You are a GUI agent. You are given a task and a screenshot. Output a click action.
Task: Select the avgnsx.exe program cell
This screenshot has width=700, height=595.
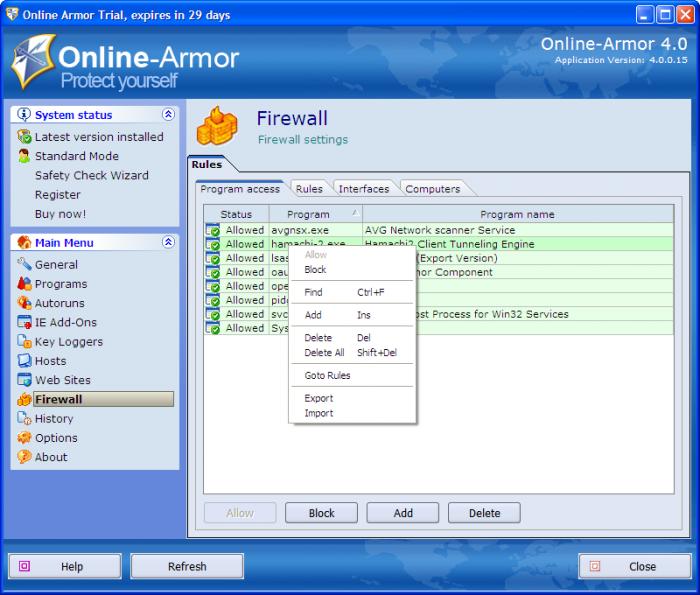(x=316, y=230)
